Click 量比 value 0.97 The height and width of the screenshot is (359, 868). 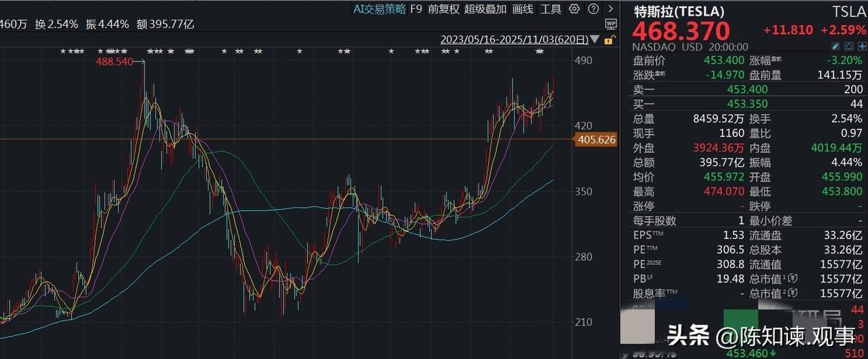(851, 133)
